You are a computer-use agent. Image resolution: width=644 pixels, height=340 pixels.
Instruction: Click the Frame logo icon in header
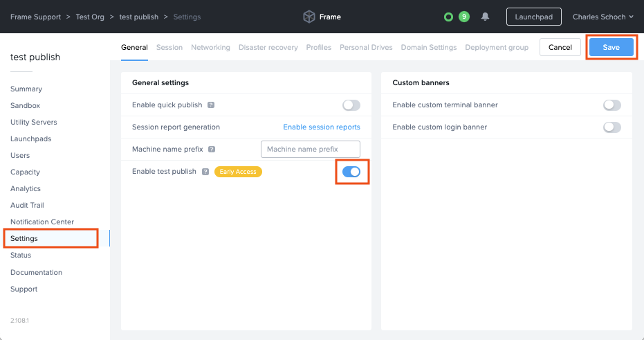309,17
